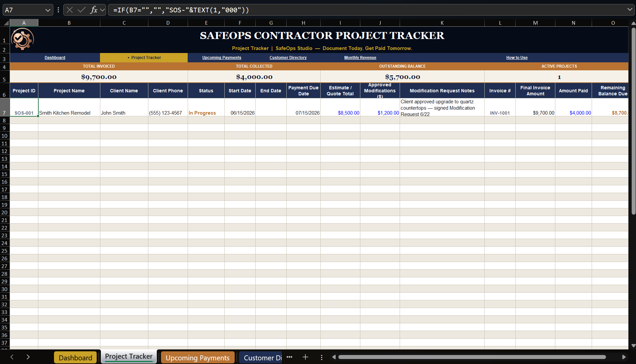
Task: Open the Upcoming Payments navigation link
Action: (x=222, y=58)
